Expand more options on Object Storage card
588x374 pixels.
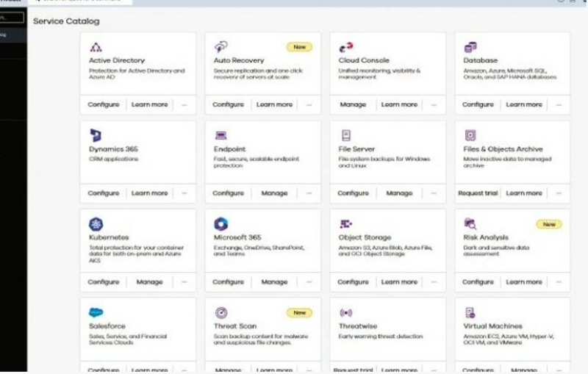click(x=434, y=281)
